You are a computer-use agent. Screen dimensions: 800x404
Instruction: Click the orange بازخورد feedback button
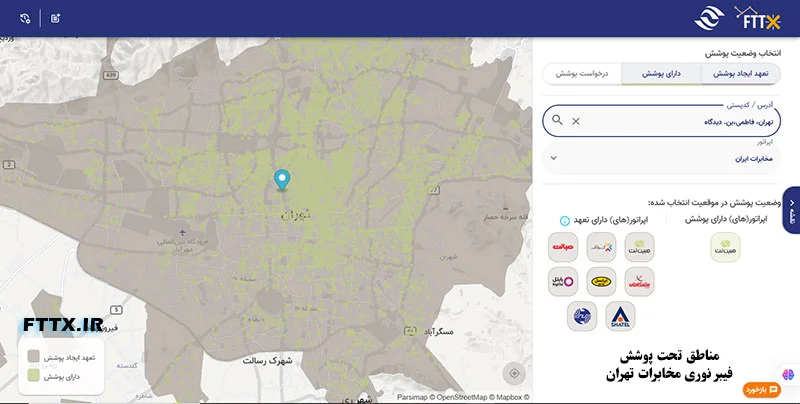coord(762,390)
